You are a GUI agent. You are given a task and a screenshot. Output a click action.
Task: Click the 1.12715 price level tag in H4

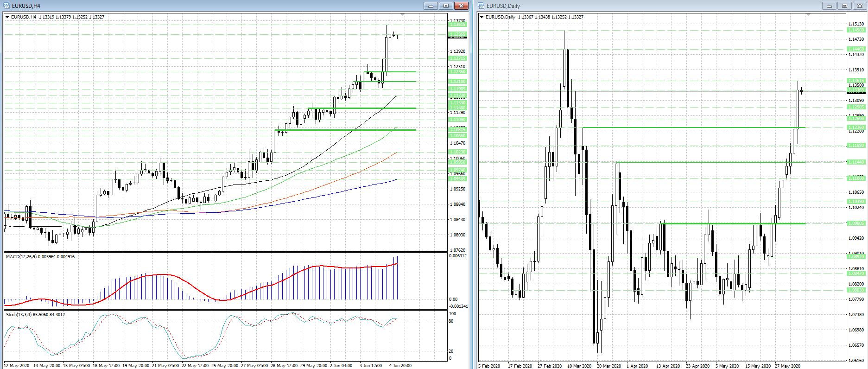pos(457,58)
